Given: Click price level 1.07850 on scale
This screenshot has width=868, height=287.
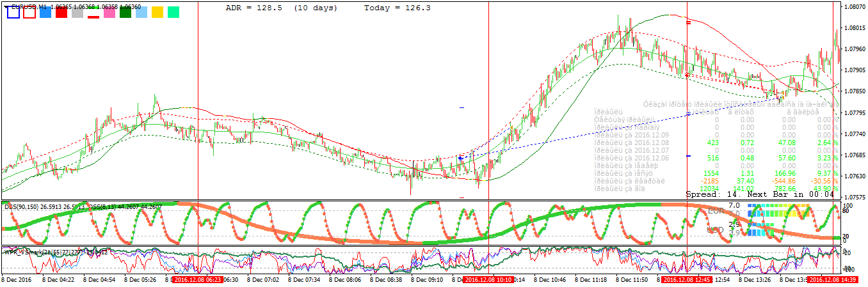Looking at the screenshot, I should [855, 91].
